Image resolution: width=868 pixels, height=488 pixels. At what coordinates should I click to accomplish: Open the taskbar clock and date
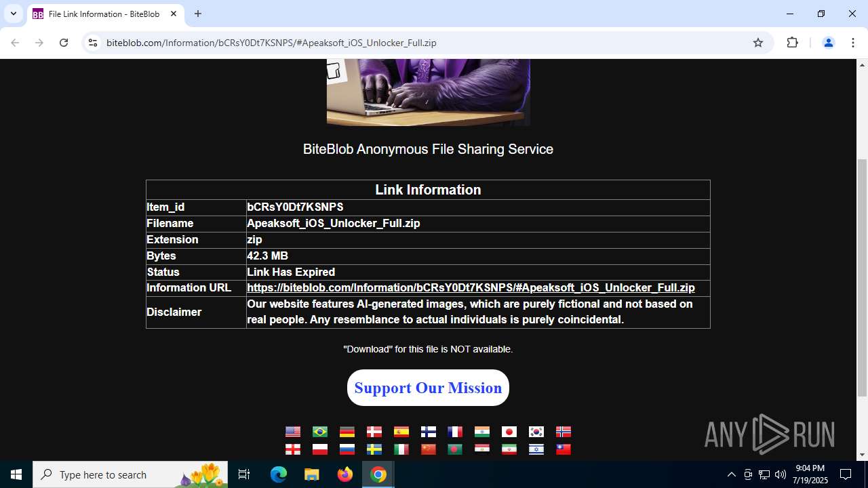coord(810,474)
